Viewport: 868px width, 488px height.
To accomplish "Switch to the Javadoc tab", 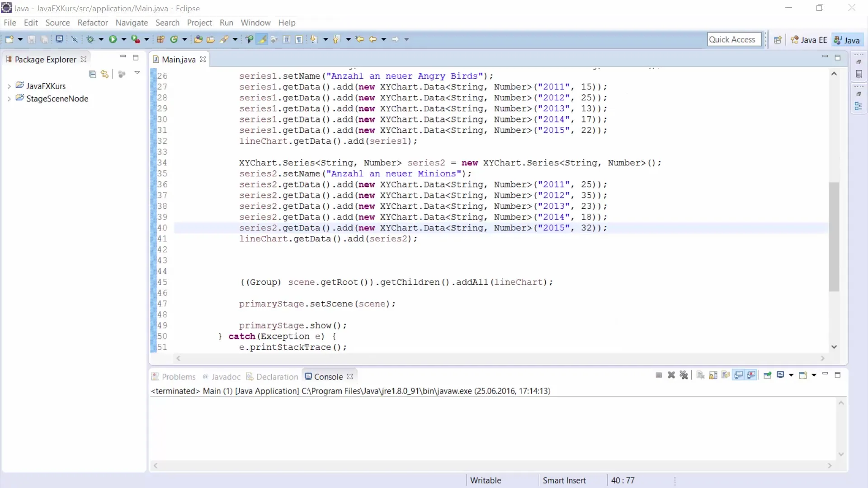I will point(222,376).
